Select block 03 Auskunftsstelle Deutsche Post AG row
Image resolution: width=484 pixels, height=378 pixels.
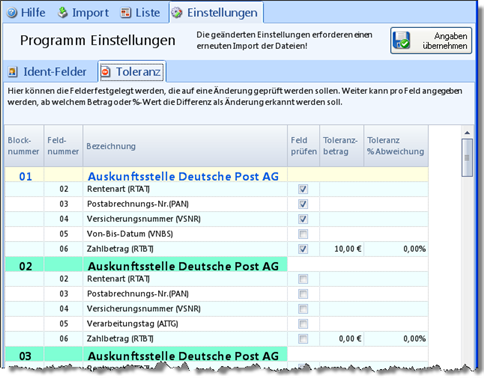tap(216, 355)
